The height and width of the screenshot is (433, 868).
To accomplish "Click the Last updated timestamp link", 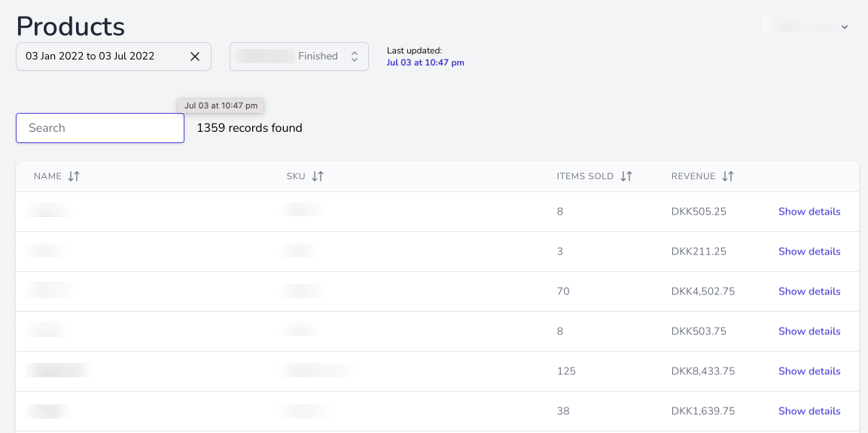I will point(425,63).
